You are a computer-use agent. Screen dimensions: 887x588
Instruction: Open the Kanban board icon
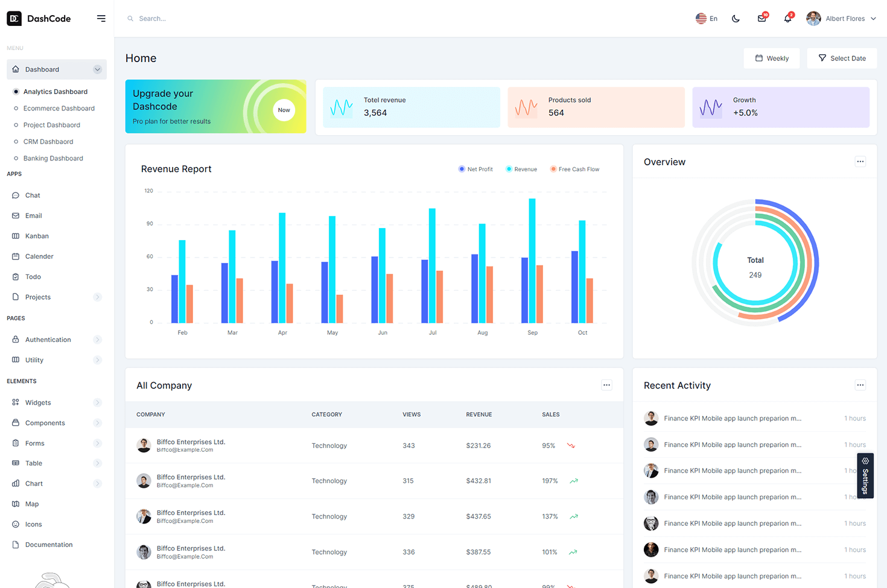(x=16, y=236)
